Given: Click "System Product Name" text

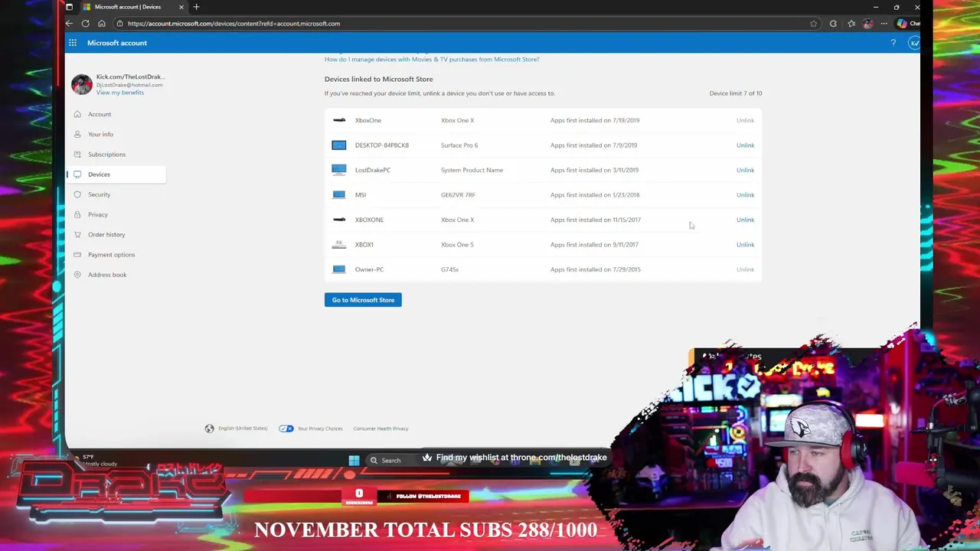Looking at the screenshot, I should point(472,170).
